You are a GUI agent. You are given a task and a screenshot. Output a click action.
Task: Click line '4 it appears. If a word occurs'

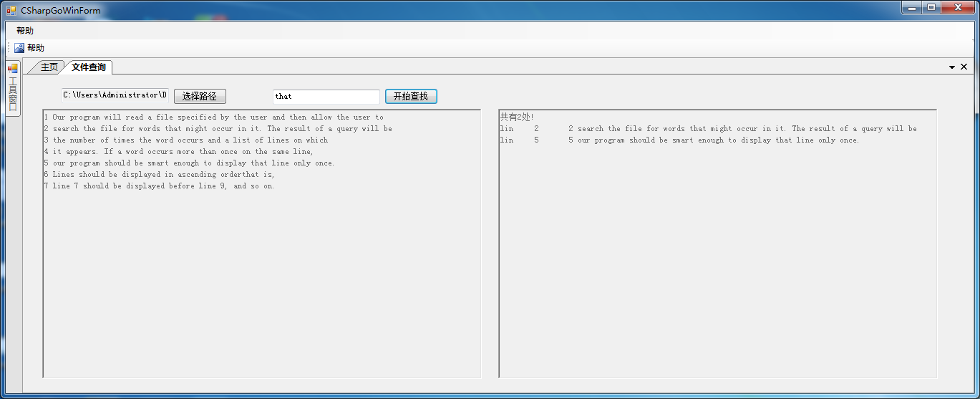[179, 152]
